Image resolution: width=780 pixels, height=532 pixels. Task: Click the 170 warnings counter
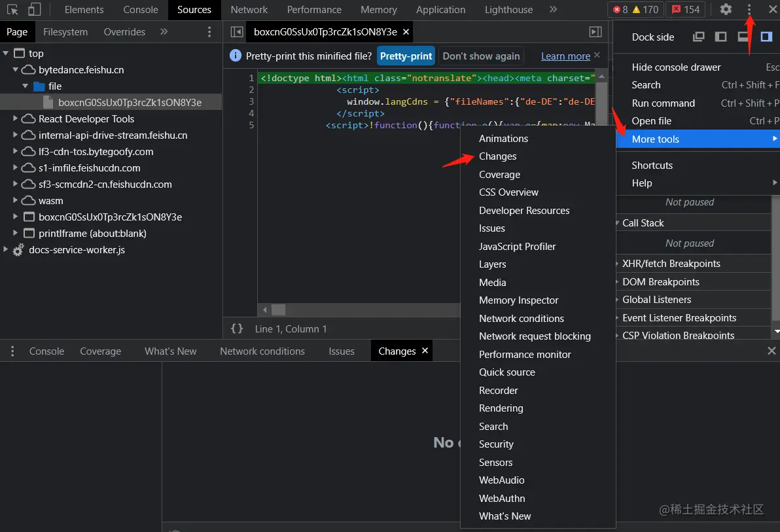tap(645, 9)
